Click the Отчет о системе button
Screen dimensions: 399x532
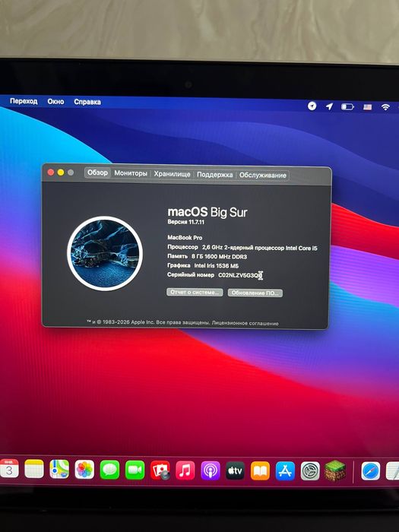(x=195, y=292)
